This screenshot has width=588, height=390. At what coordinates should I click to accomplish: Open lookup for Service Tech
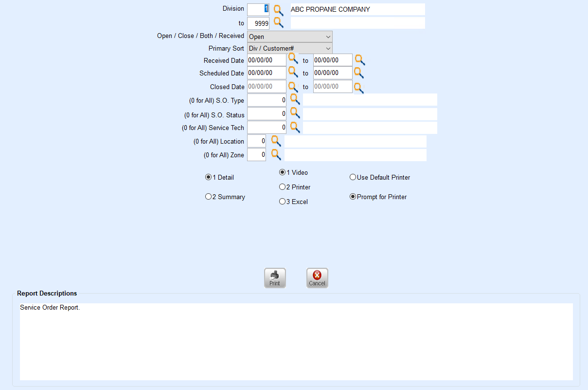click(295, 127)
